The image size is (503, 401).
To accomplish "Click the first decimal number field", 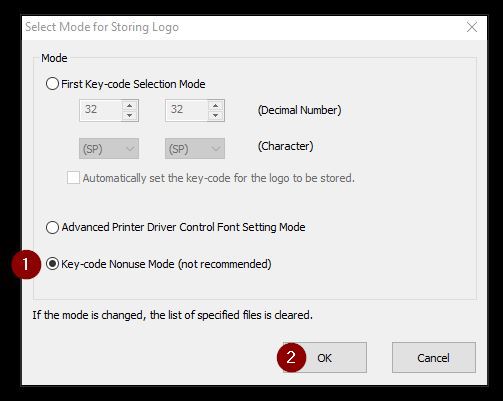I will [x=100, y=110].
